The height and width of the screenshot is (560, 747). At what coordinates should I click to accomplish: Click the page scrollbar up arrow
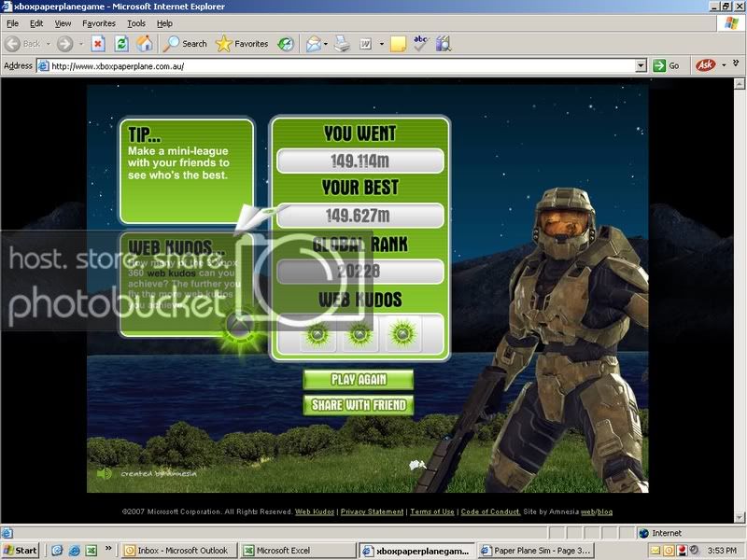pos(740,84)
